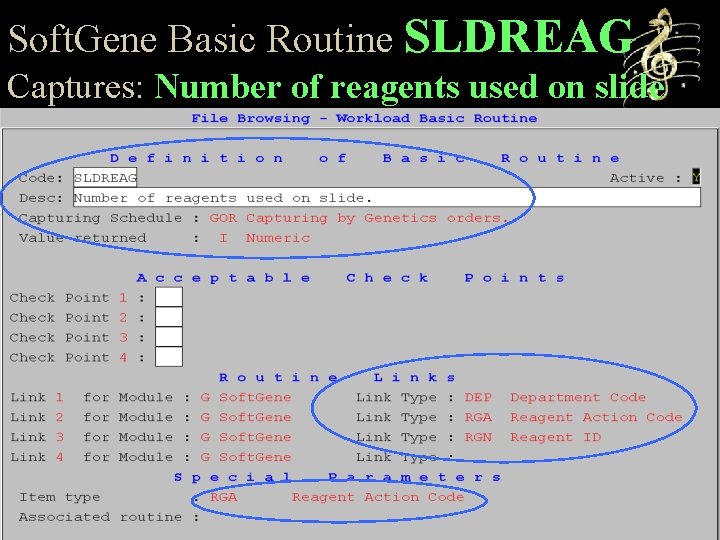Click Item type value 'RGA Reagent Action Code'
This screenshot has width=720, height=540.
(x=337, y=497)
